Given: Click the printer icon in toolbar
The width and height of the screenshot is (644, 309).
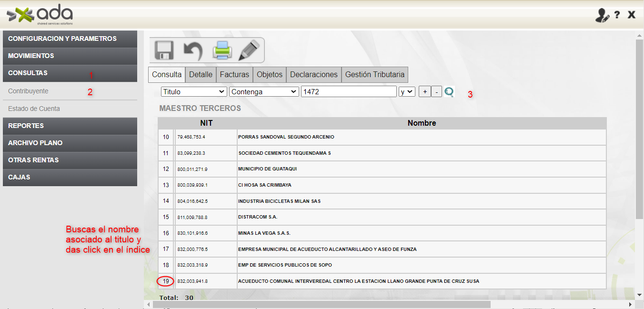Looking at the screenshot, I should click(222, 50).
